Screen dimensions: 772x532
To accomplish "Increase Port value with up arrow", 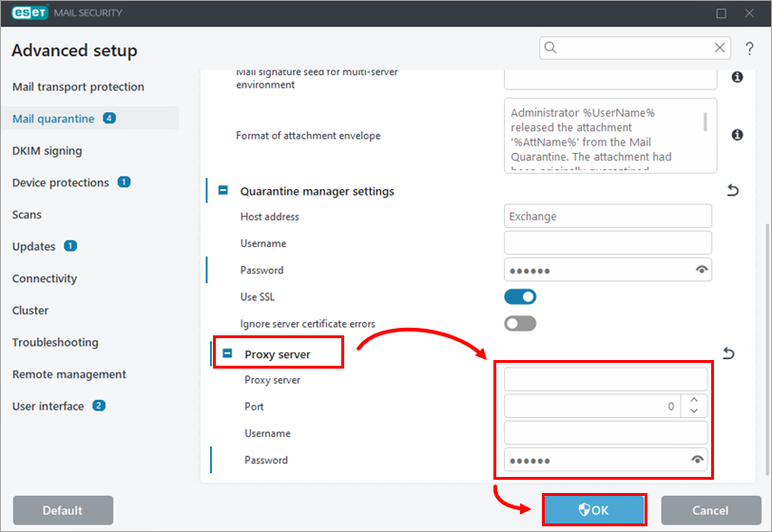I will pos(694,401).
